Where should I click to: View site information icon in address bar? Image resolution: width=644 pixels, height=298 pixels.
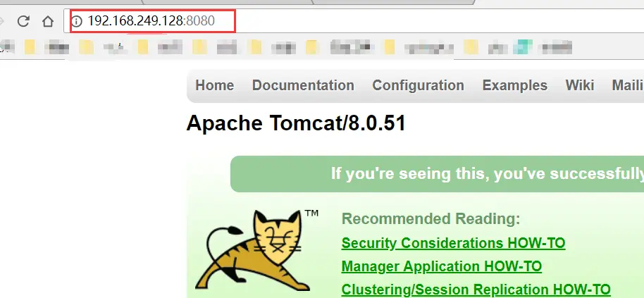pyautogui.click(x=77, y=21)
